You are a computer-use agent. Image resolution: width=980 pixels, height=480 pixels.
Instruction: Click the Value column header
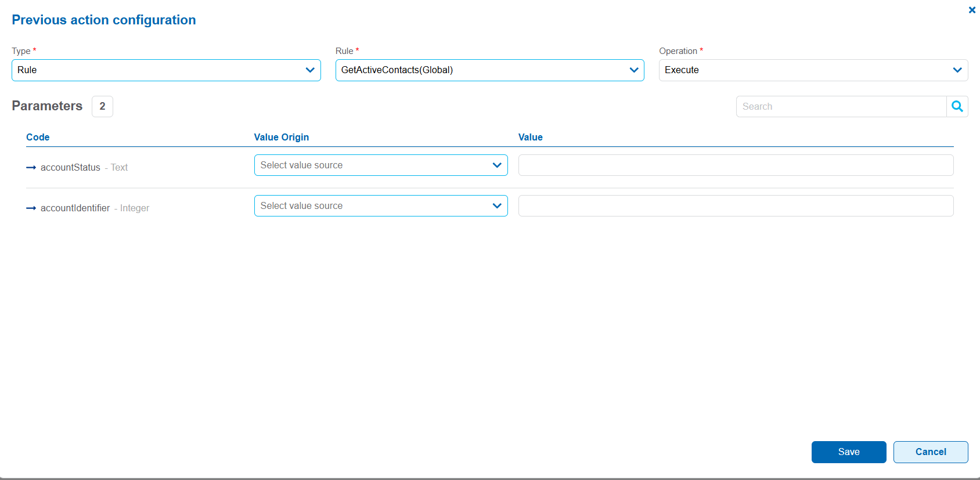pos(531,137)
